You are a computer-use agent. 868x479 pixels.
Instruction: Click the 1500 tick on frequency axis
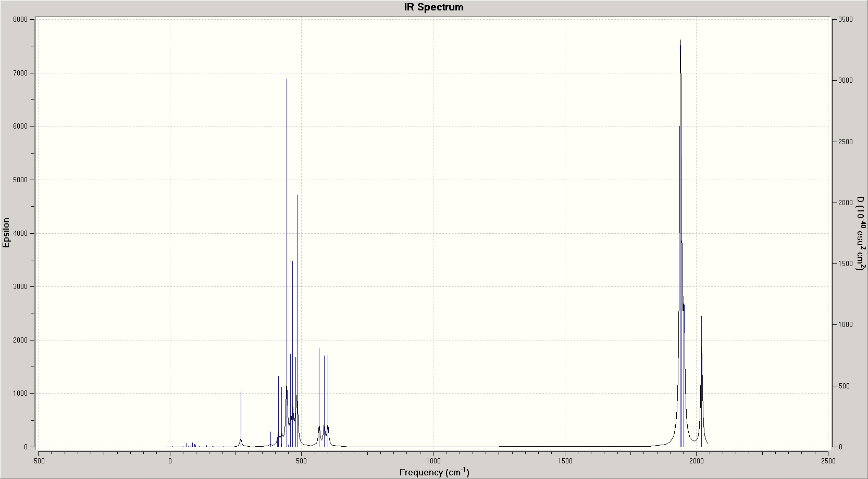pyautogui.click(x=565, y=461)
